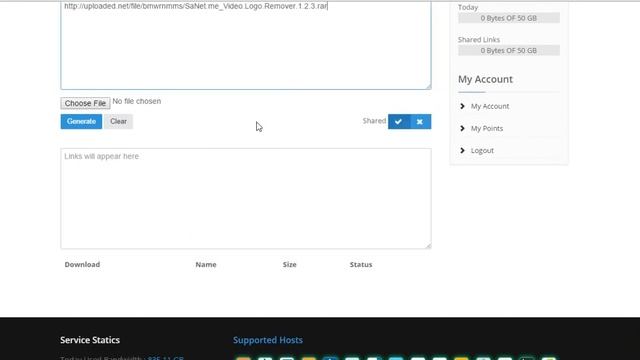640x360 pixels.
Task: Click the chevron beside Logout
Action: 462,150
